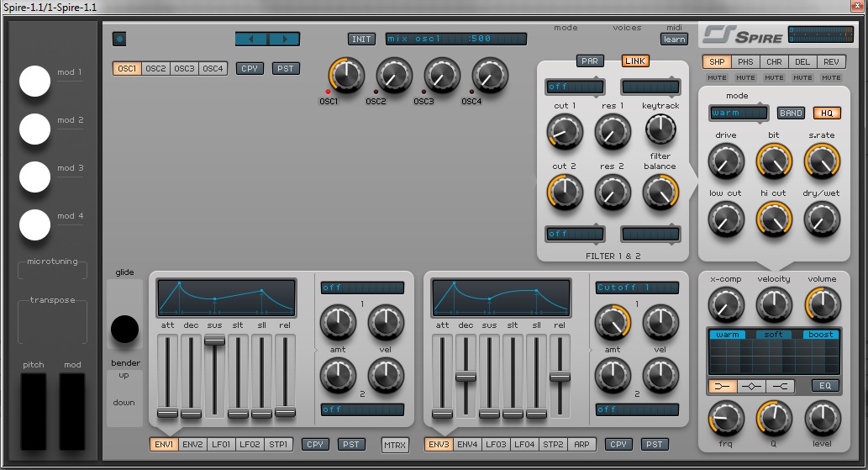Click the s.rate knob
This screenshot has width=868, height=470.
(x=822, y=161)
